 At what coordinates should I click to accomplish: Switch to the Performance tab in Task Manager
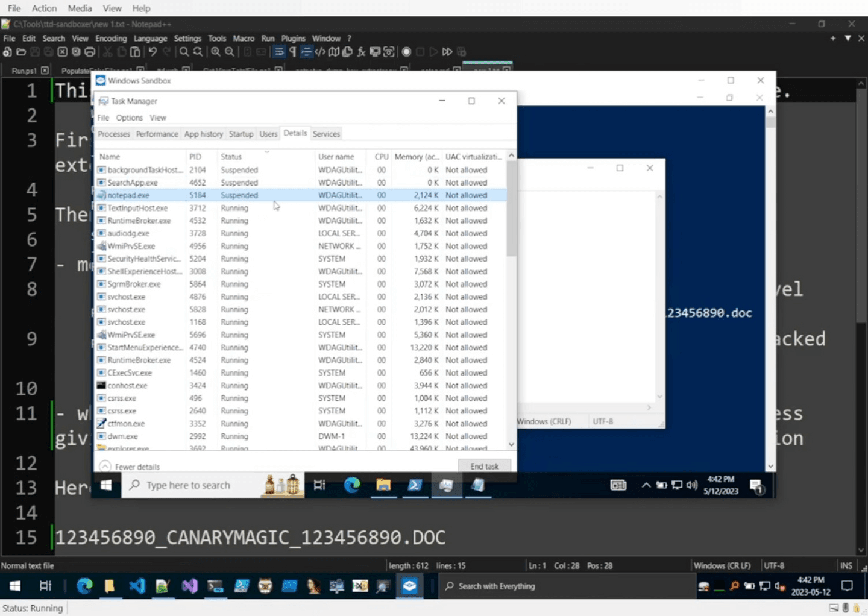click(157, 133)
